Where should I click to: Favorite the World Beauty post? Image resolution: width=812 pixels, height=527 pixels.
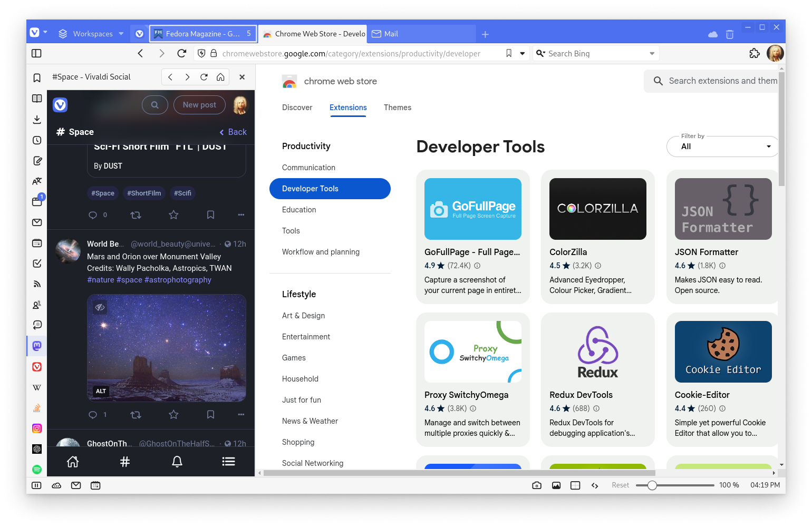pos(173,415)
